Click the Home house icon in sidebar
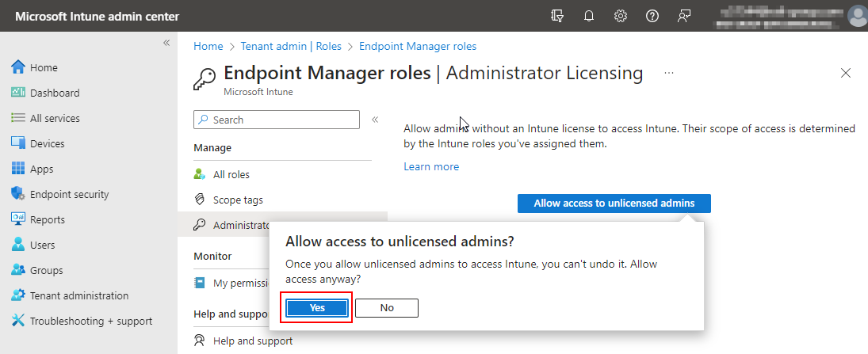868x354 pixels. [x=18, y=67]
